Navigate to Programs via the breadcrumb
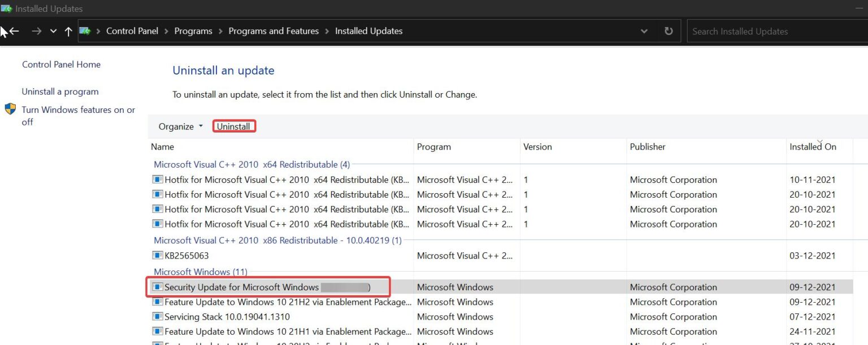868x345 pixels. click(x=193, y=31)
